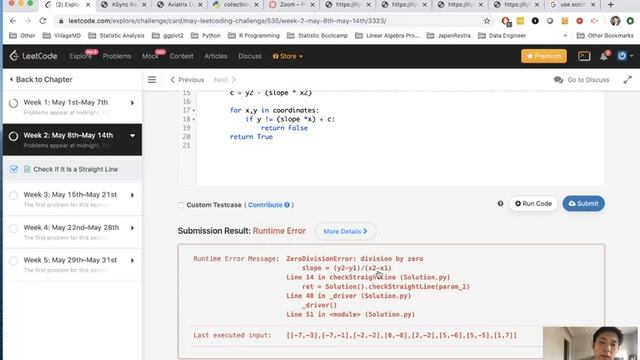This screenshot has height=360, width=640.
Task: Switch to the ASync browser tab
Action: pos(122,5)
